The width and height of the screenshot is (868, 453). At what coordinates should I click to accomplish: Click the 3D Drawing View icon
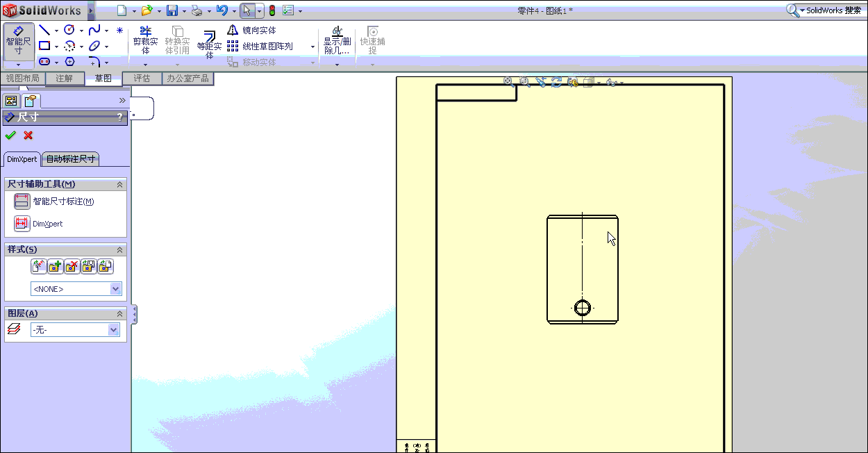tap(573, 82)
